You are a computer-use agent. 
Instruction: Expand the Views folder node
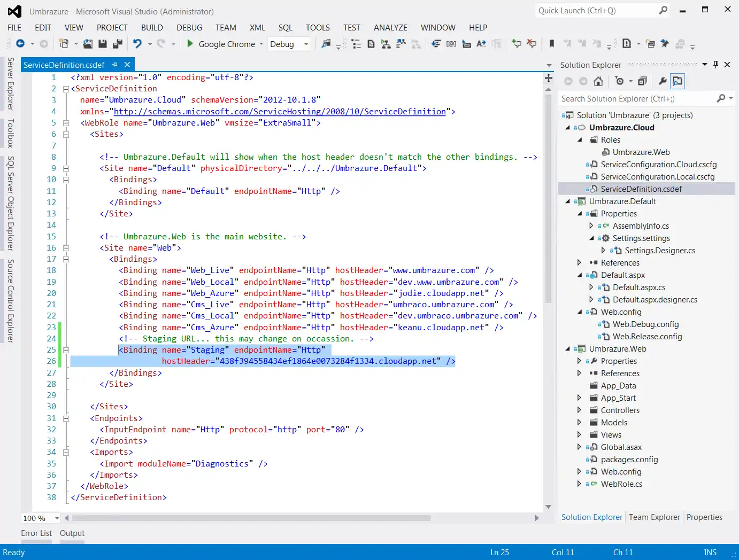click(579, 434)
